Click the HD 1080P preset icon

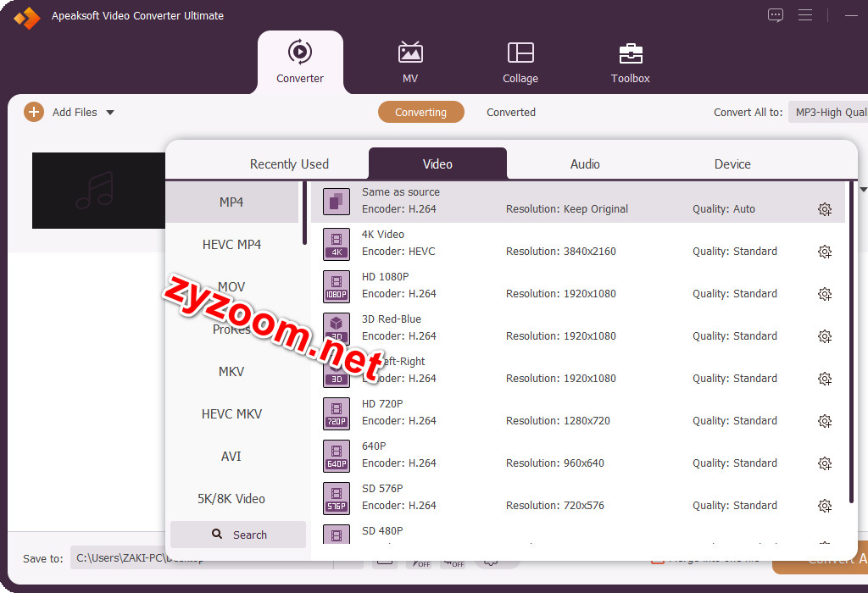click(x=337, y=286)
